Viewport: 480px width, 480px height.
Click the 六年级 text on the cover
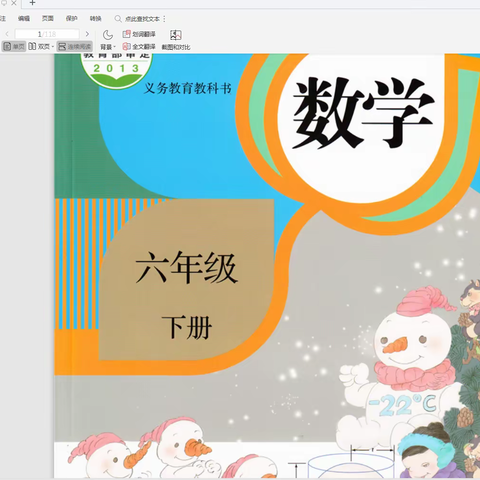(x=186, y=268)
